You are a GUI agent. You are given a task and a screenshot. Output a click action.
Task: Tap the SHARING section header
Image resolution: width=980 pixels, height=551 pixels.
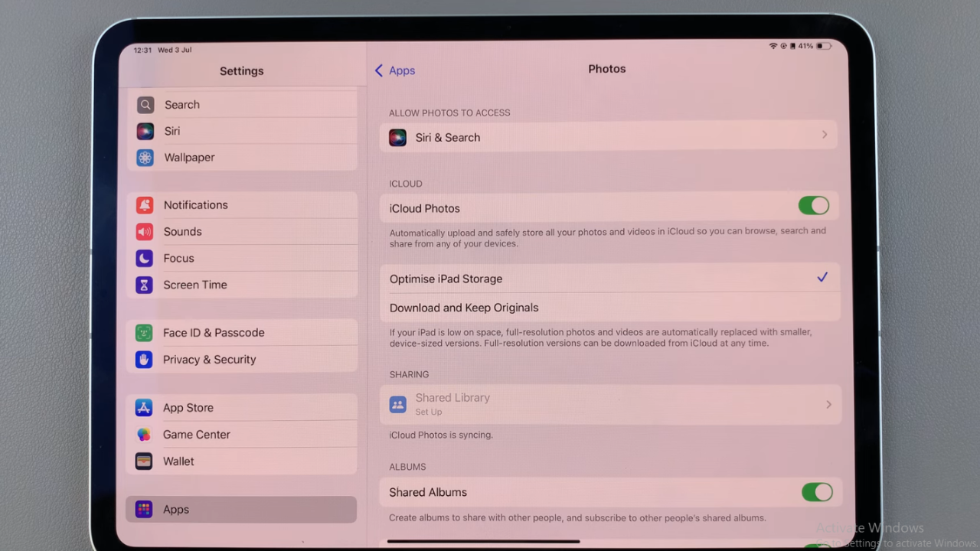[x=409, y=375]
